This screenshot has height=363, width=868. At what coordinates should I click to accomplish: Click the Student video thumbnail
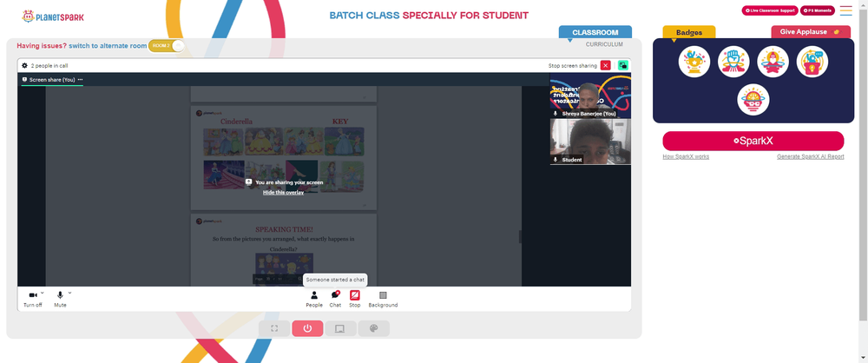pos(590,142)
